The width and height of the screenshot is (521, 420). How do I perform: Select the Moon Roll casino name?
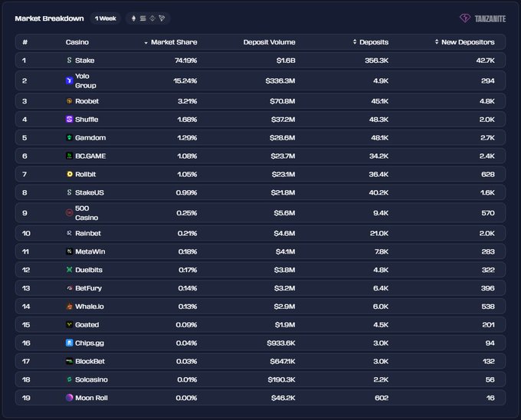click(x=91, y=398)
